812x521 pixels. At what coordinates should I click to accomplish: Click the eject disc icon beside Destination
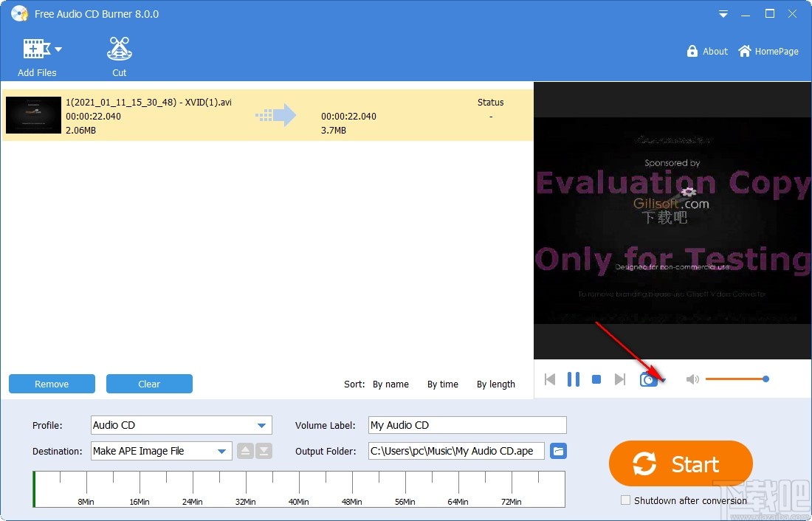[x=245, y=451]
